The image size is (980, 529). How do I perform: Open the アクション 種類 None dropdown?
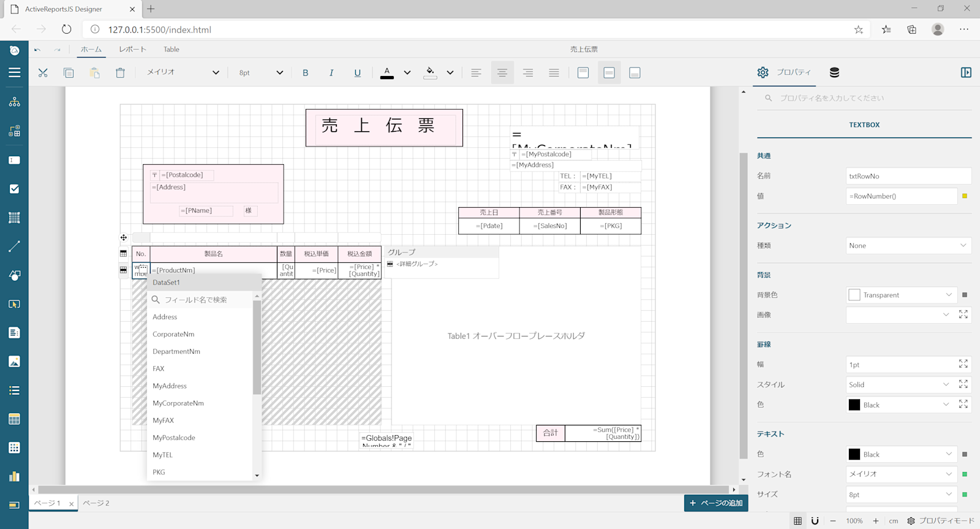[x=908, y=246]
